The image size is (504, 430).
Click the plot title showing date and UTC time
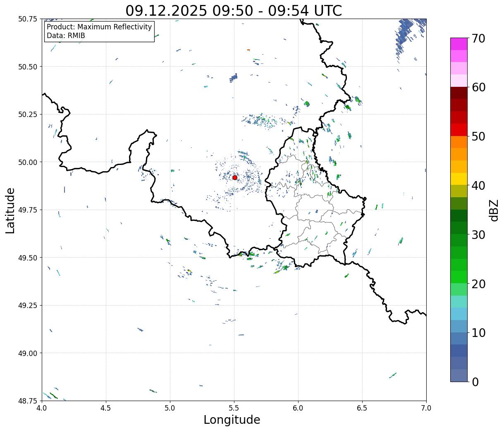point(234,10)
